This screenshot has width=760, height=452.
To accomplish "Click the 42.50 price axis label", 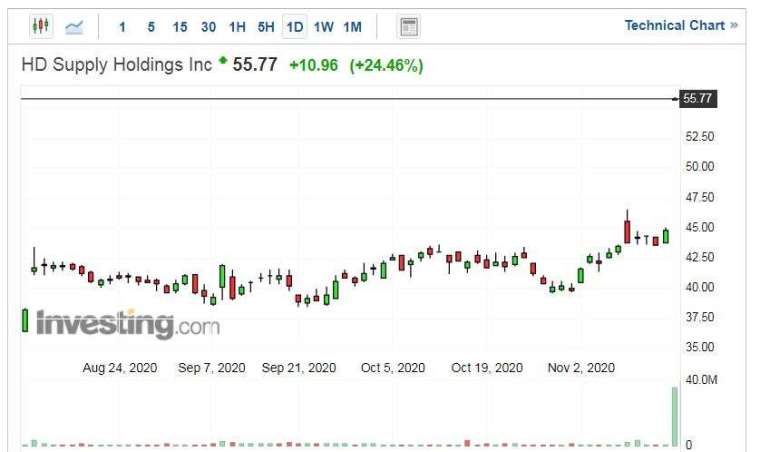I will pos(699,257).
